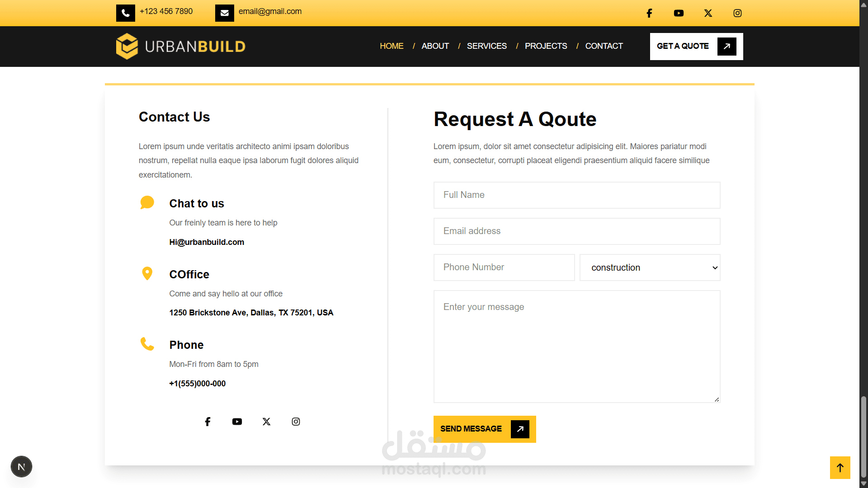Image resolution: width=868 pixels, height=488 pixels.
Task: Click the scroll-to-top arrow button
Action: coord(840,468)
